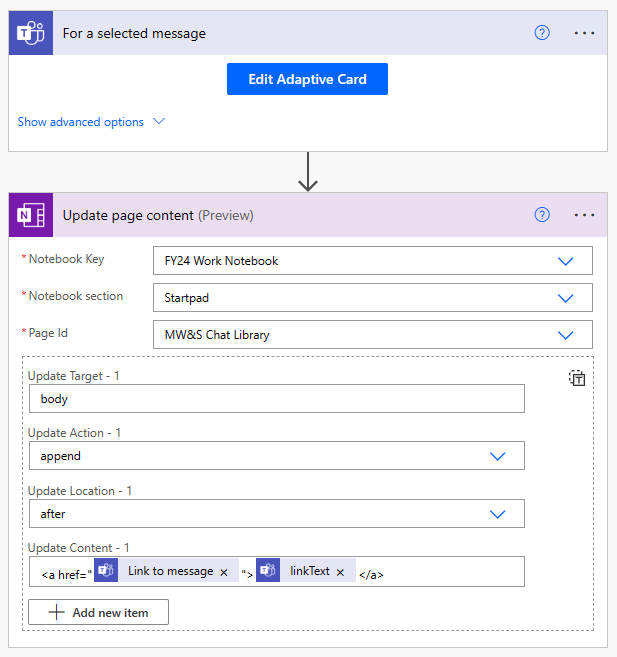Open the Notebook Key dropdown

(x=565, y=261)
